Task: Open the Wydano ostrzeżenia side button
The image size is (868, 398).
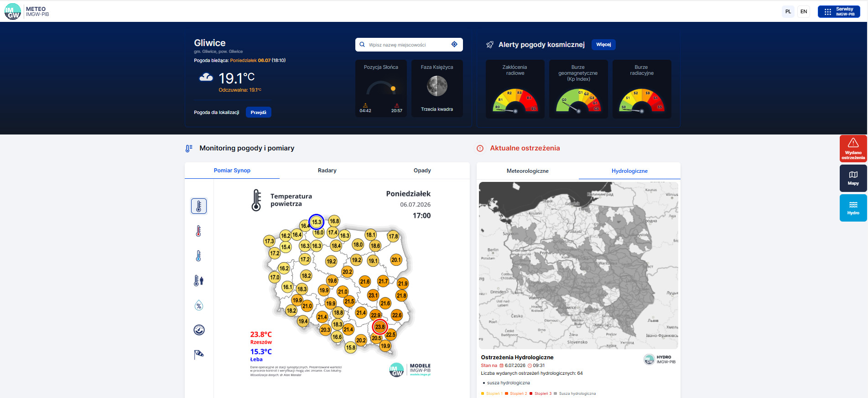Action: 853,149
